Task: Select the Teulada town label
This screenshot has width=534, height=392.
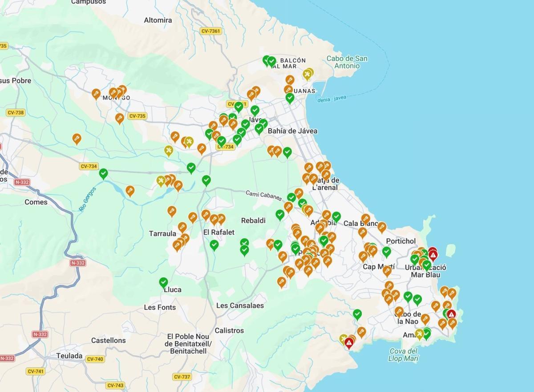Action: point(69,356)
